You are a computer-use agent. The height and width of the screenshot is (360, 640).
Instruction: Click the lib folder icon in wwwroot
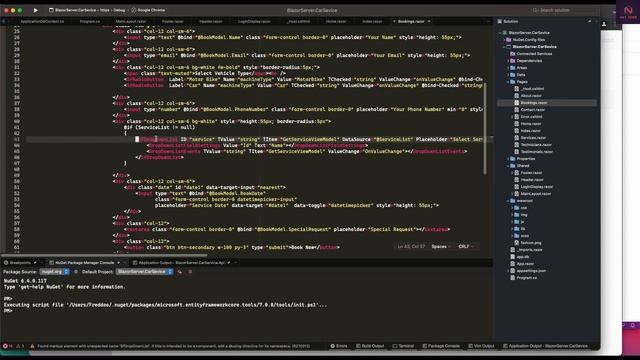click(x=517, y=229)
